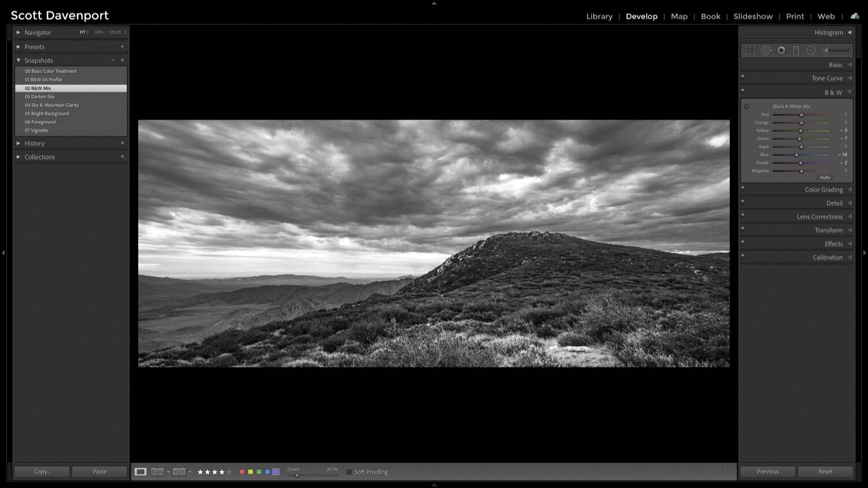Open toolbar content dropdown arrow
The image size is (868, 488).
point(730,472)
